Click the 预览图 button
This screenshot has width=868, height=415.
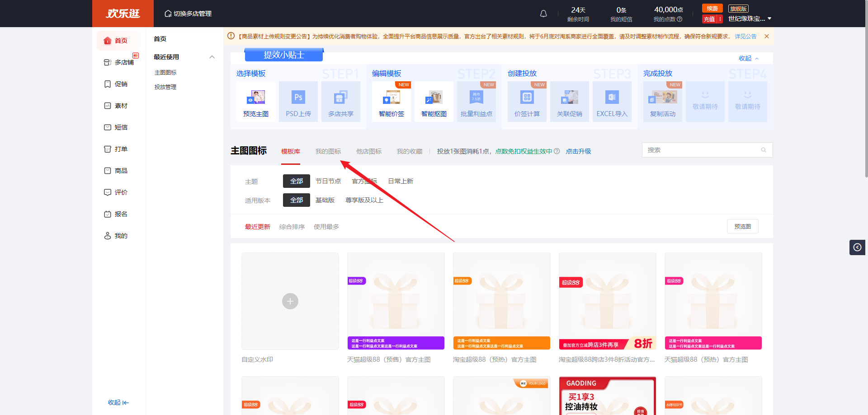[x=742, y=226]
